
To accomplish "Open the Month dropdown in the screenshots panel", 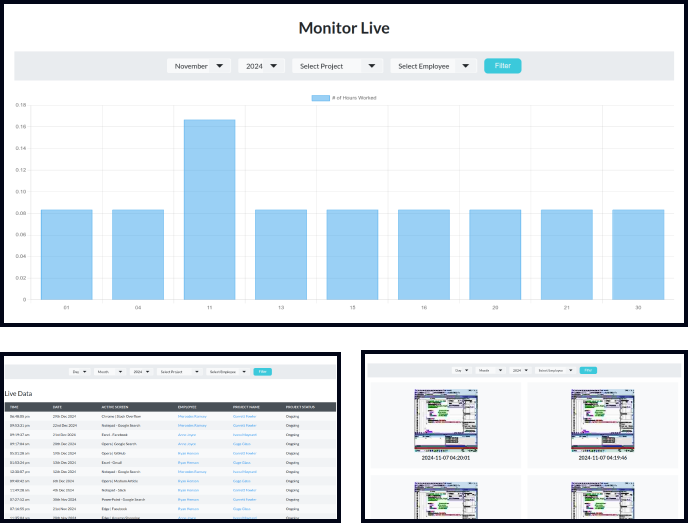I will 491,370.
